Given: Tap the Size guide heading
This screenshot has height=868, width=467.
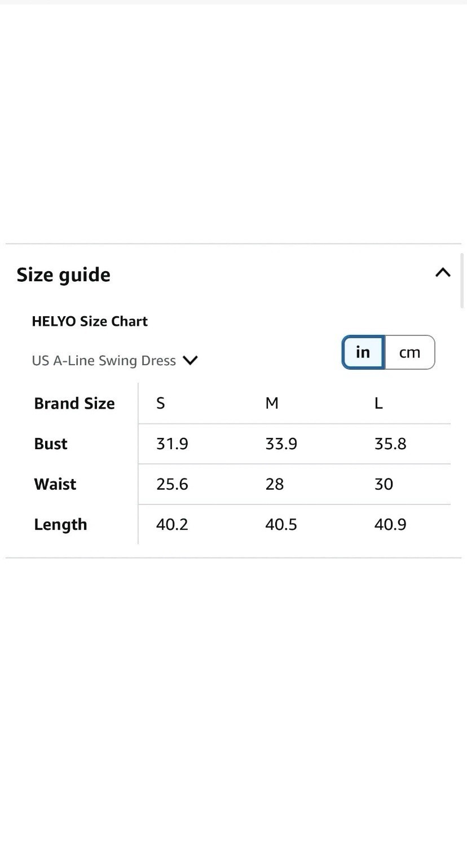Looking at the screenshot, I should [63, 275].
